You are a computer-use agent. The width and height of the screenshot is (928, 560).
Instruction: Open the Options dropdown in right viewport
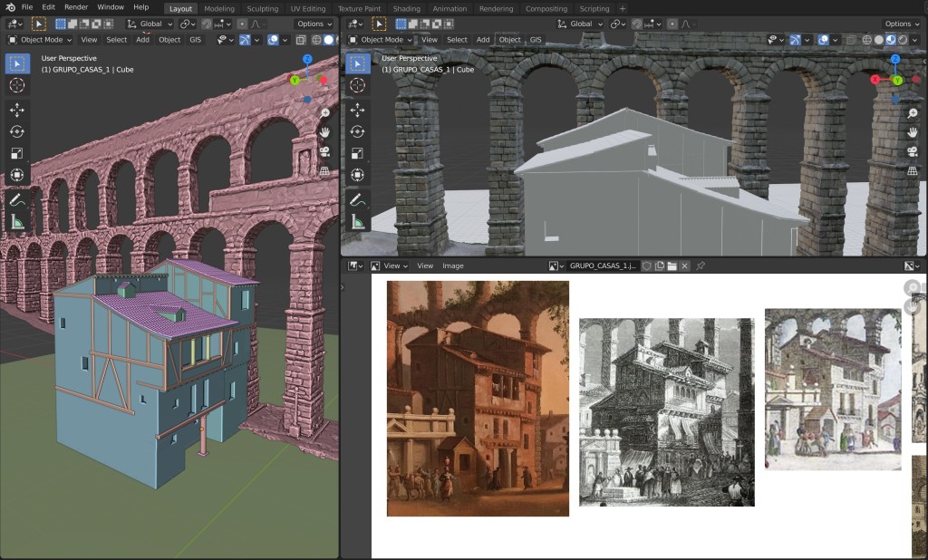pos(902,24)
